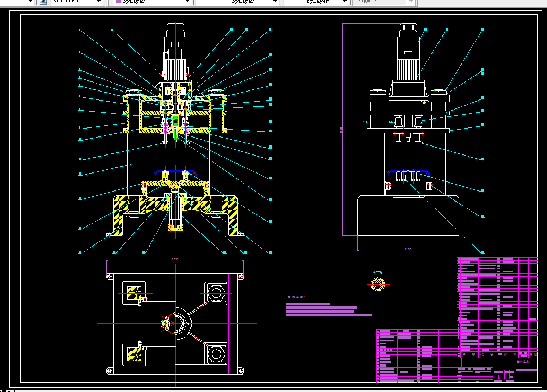Select the hex nut at top-right of plan view
This screenshot has height=392, width=547.
pos(216,293)
